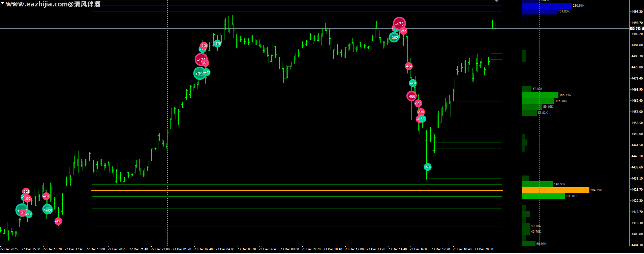Select the -350 red bubble
The image size is (644, 254).
click(27, 199)
